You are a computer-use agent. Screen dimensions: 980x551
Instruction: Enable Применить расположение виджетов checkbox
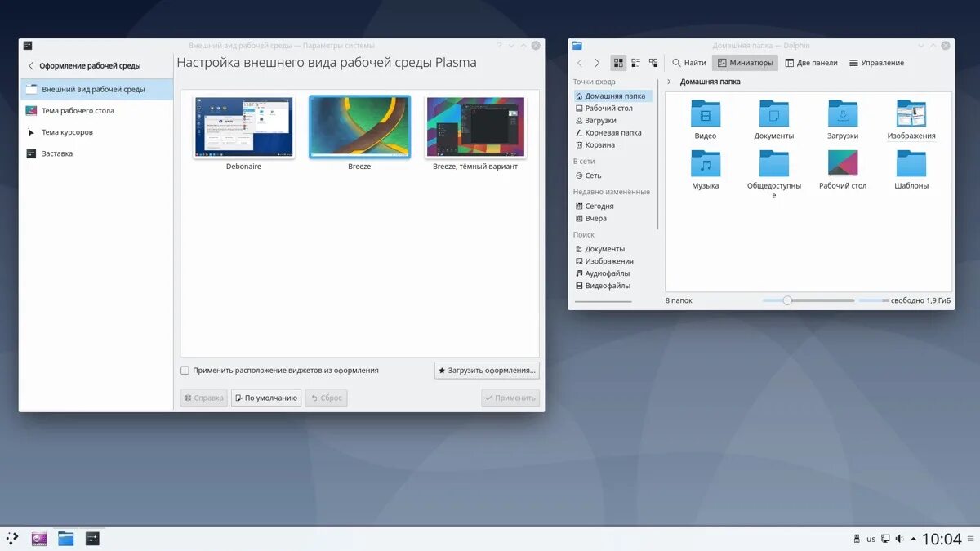tap(185, 370)
